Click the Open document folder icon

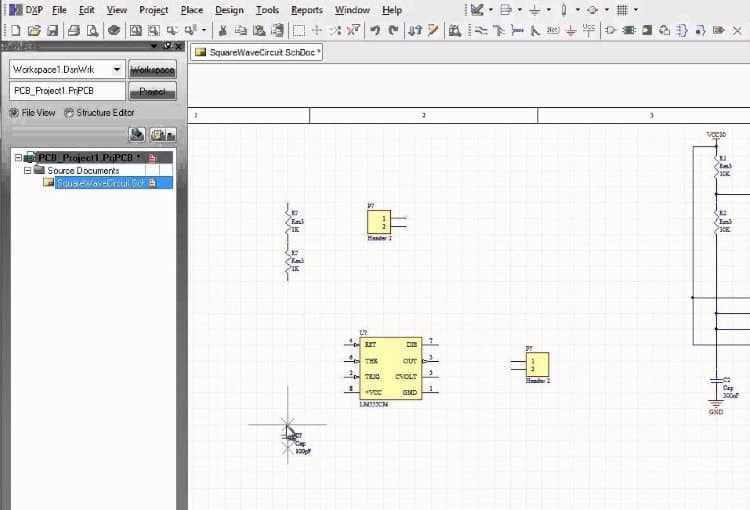point(34,30)
